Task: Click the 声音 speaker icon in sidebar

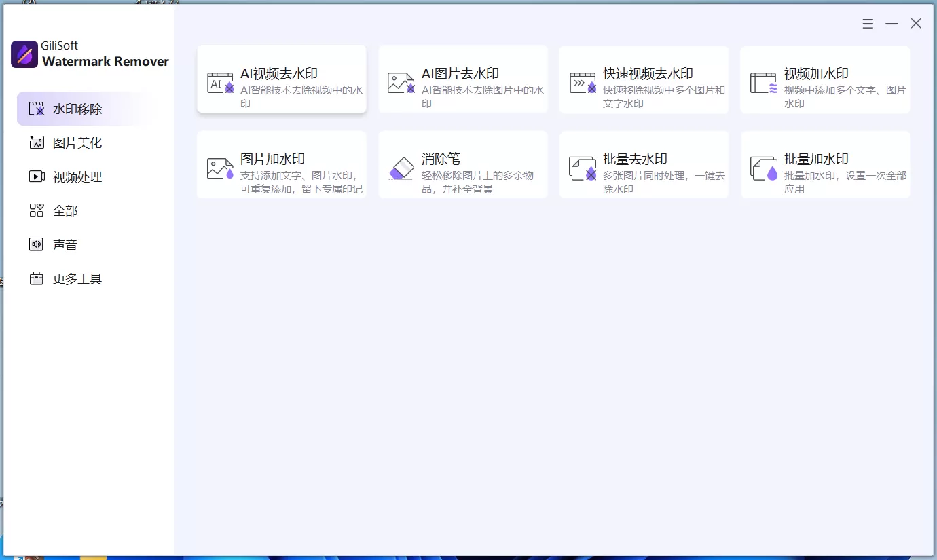Action: pyautogui.click(x=36, y=244)
